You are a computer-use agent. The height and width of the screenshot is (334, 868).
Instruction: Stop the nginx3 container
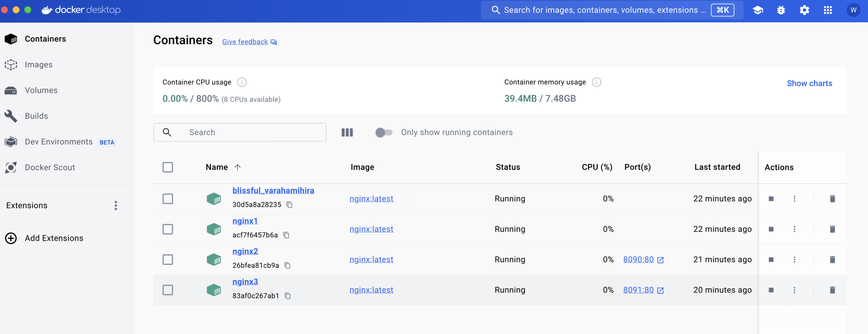pyautogui.click(x=771, y=290)
